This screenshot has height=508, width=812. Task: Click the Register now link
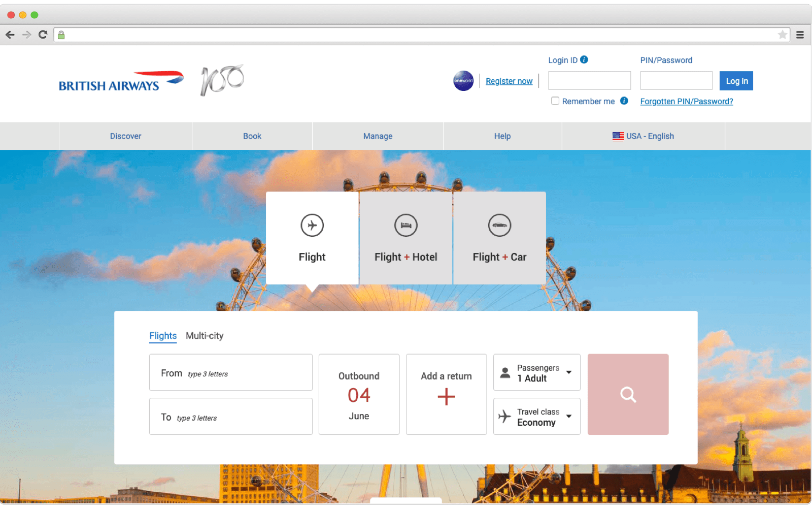click(x=509, y=81)
